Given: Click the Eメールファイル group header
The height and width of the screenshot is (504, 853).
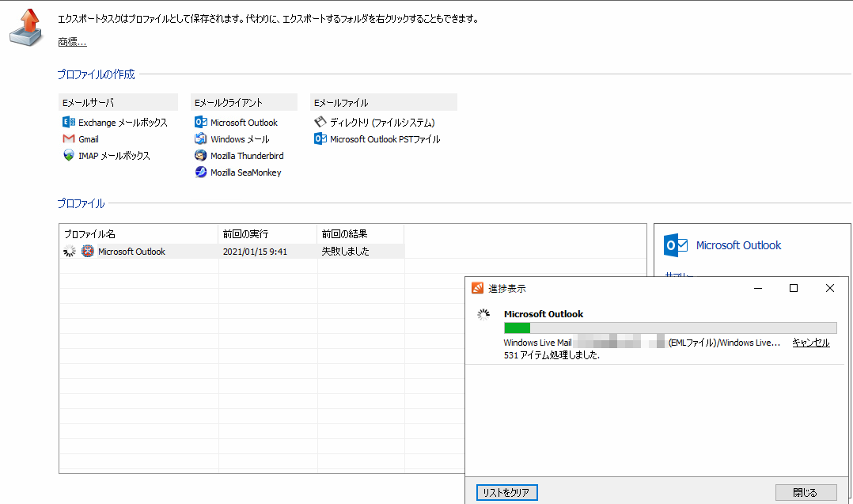Looking at the screenshot, I should pyautogui.click(x=384, y=102).
